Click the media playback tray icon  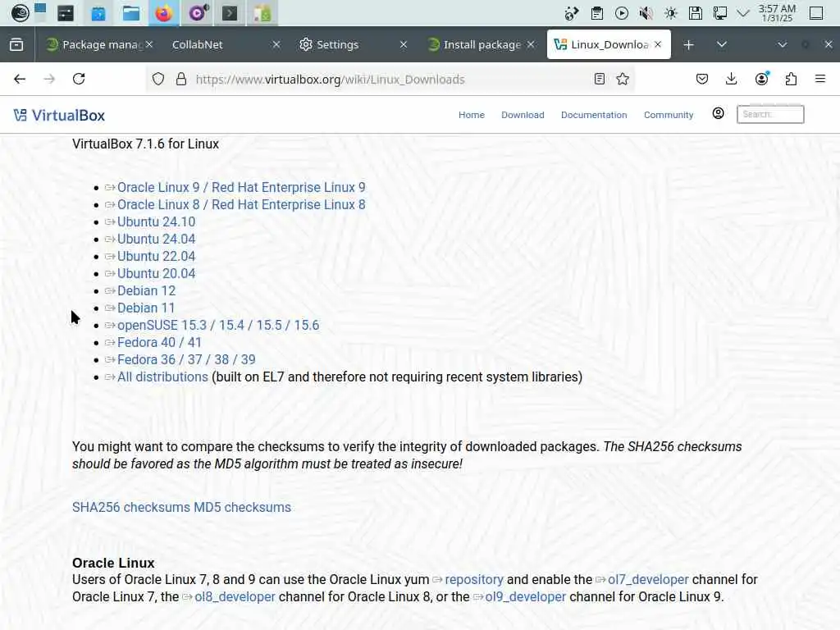pos(622,13)
